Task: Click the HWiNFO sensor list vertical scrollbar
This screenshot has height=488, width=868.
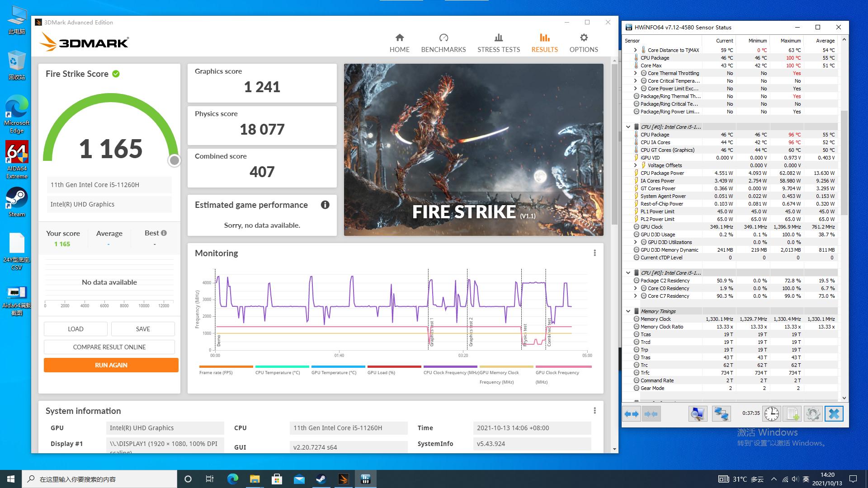Action: pos(844,163)
